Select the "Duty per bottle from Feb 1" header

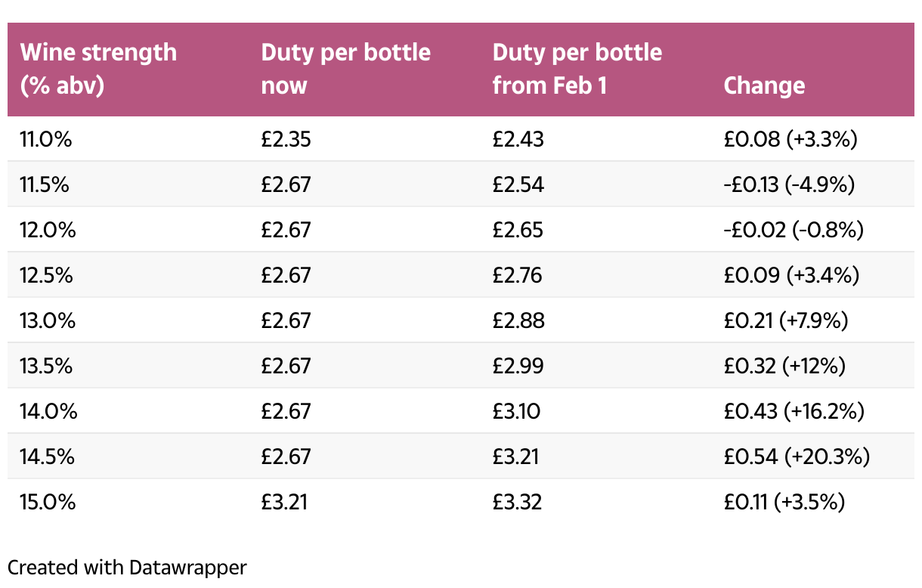coord(577,69)
